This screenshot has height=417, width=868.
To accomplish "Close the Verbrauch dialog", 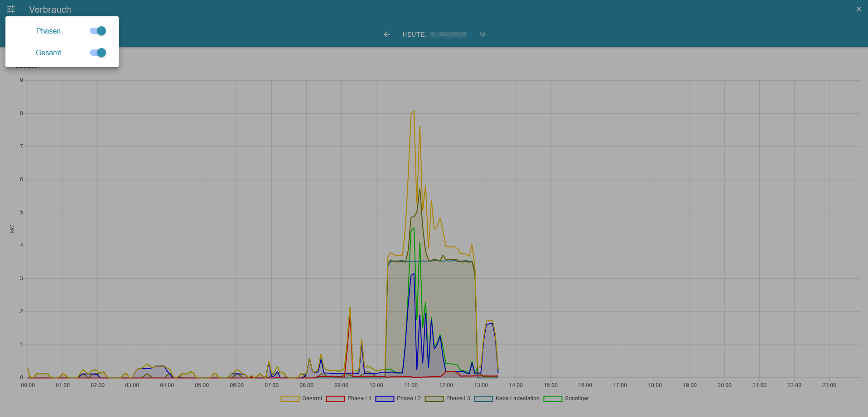I will click(858, 9).
